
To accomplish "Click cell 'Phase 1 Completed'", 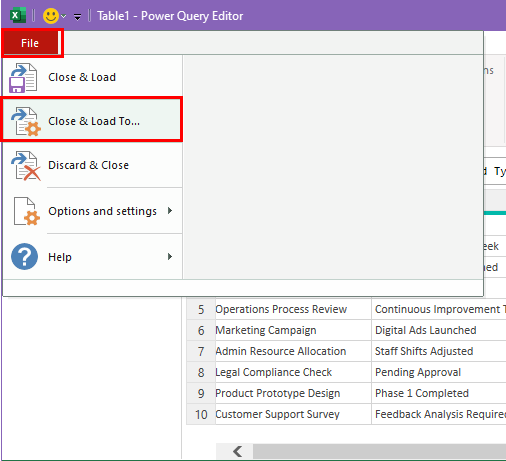I will pos(439,393).
